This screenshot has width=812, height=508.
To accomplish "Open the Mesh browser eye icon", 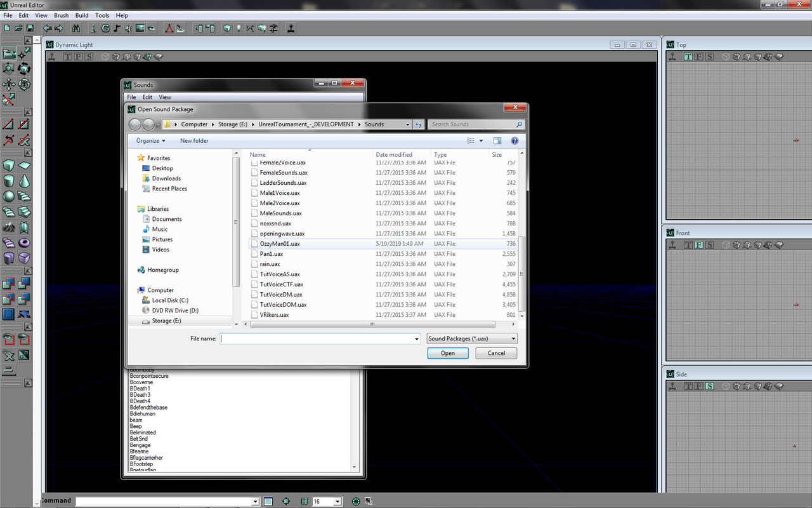I will (152, 29).
